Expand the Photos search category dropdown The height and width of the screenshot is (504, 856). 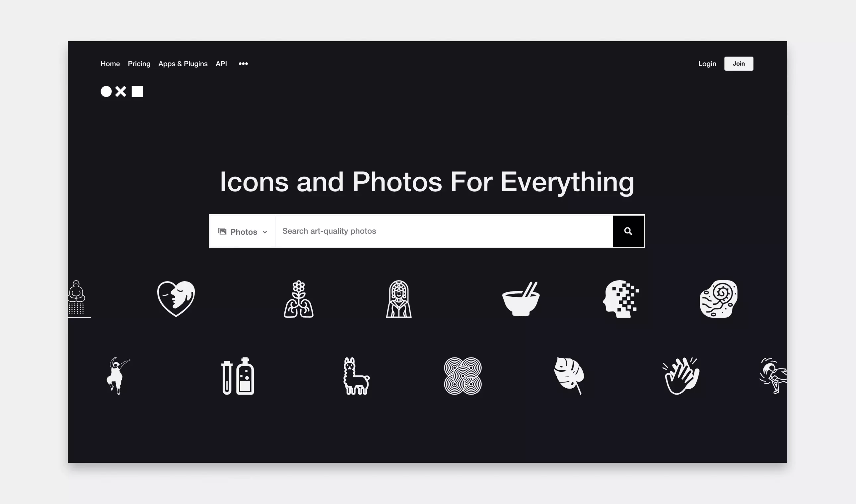pos(243,231)
